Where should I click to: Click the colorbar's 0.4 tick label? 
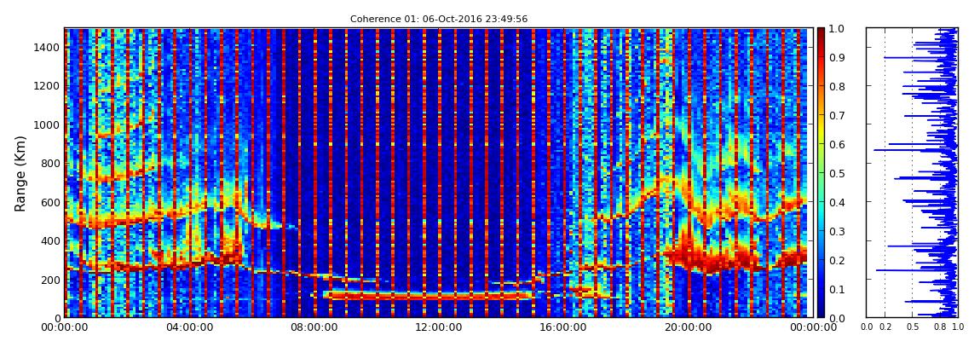pyautogui.click(x=838, y=203)
